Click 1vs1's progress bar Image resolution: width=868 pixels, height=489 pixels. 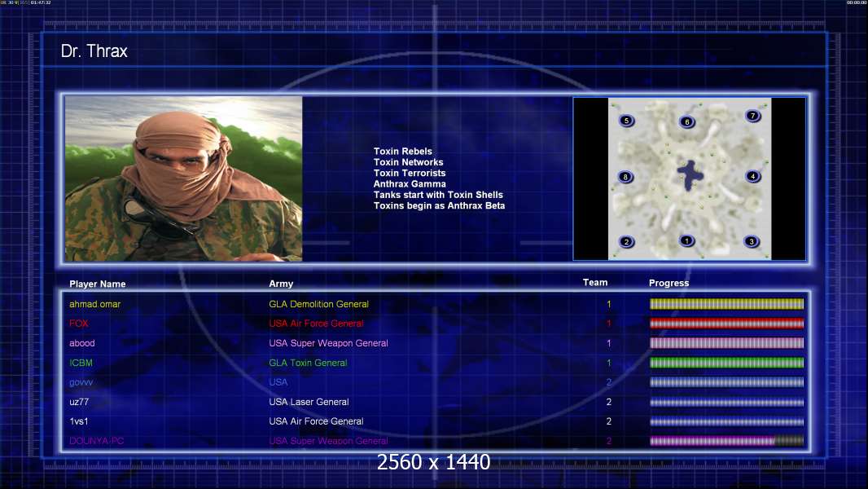(x=726, y=421)
